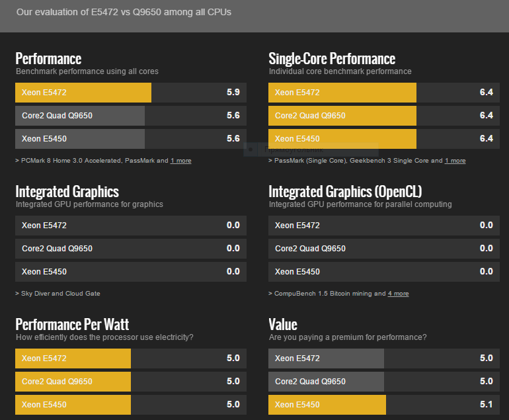Click 'CompuBench 1.5 Bitcoin mining' footnote text
This screenshot has height=420, width=509.
(323, 293)
